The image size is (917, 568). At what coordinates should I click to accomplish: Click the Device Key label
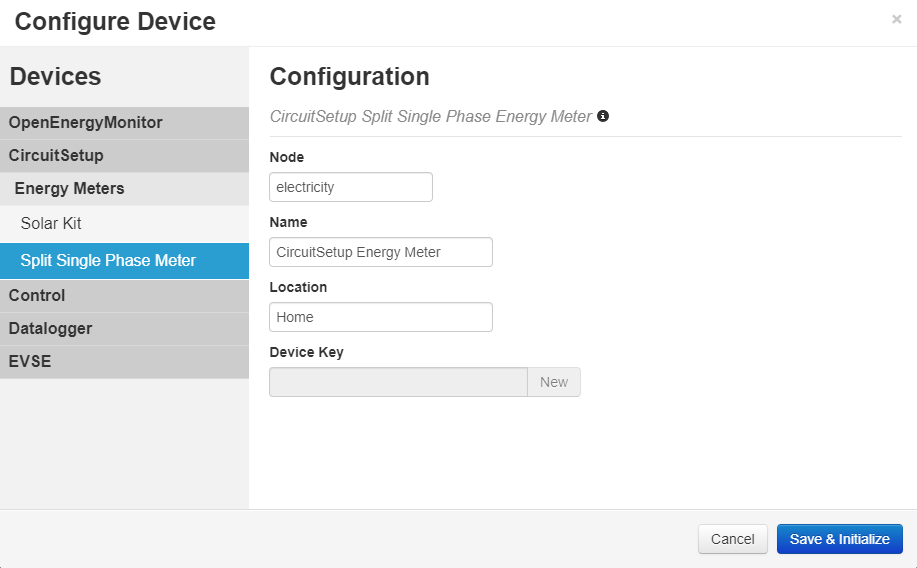point(306,352)
